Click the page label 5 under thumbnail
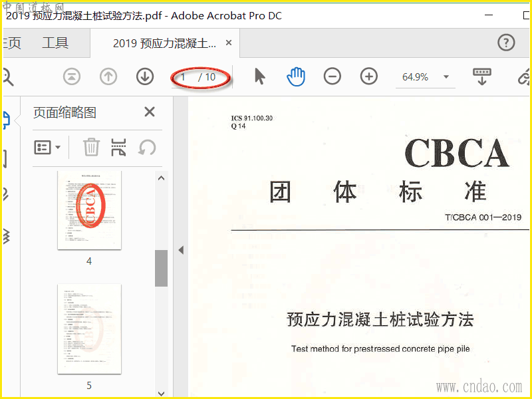 coord(89,386)
